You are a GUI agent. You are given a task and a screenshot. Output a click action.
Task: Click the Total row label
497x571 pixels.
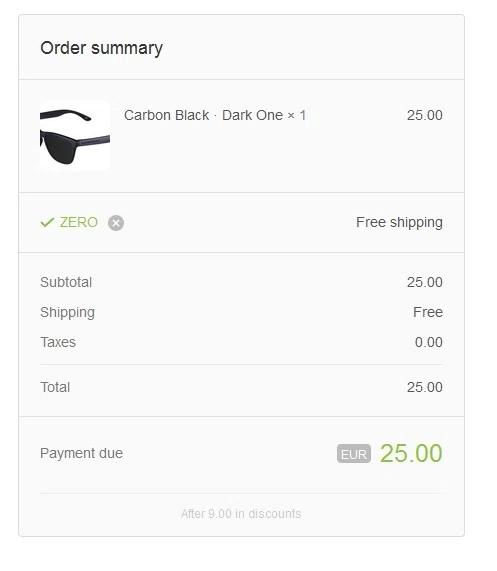[x=55, y=387]
